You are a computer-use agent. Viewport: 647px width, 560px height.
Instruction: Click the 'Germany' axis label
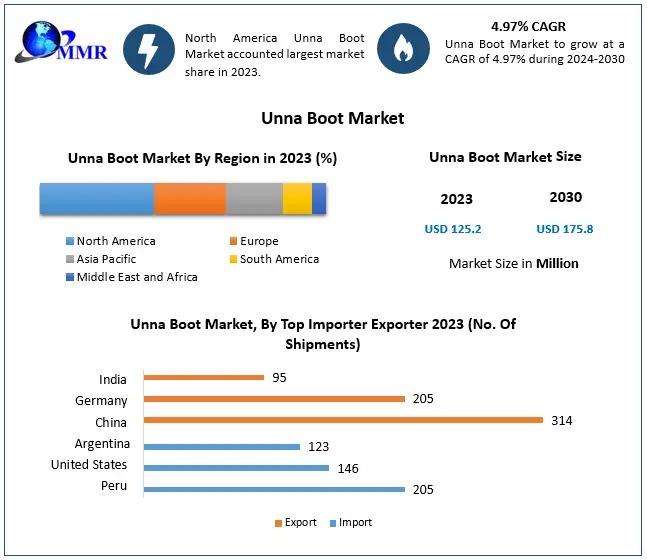point(101,401)
